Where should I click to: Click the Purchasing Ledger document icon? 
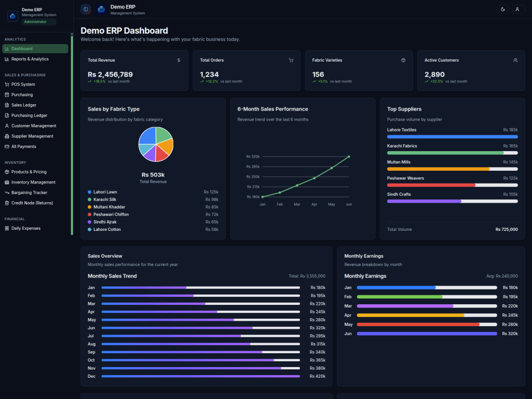(7, 115)
